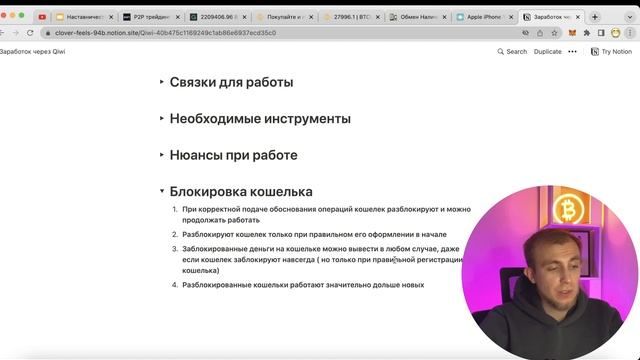Close the 27996.1 BTC tab
This screenshot has height=360, width=640.
pyautogui.click(x=378, y=17)
